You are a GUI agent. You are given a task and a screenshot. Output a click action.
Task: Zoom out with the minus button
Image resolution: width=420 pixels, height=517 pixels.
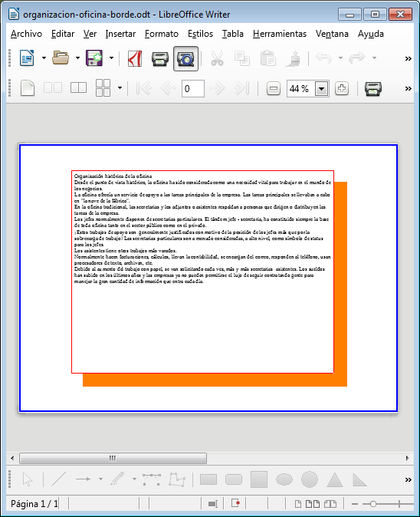(x=274, y=88)
